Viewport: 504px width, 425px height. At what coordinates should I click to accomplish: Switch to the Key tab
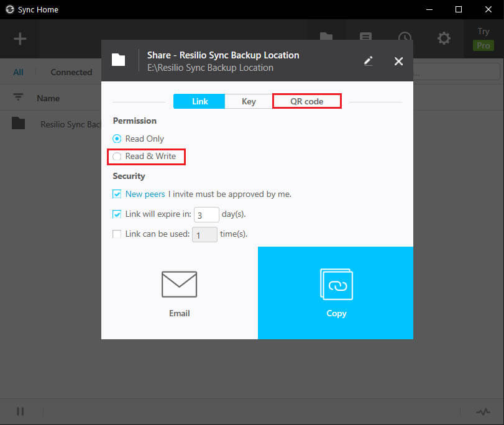pyautogui.click(x=249, y=101)
